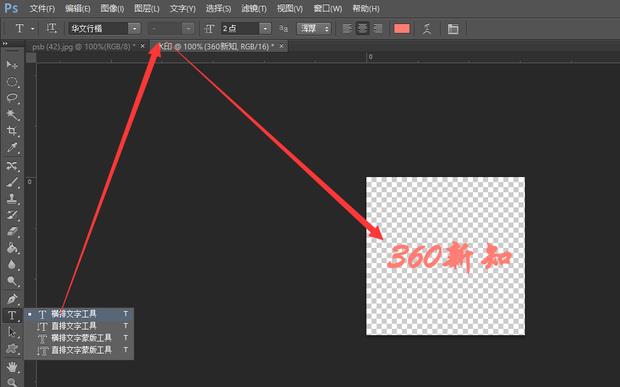Open the 窗口(W) menu
Viewport: 620px width, 387px height.
[328, 8]
